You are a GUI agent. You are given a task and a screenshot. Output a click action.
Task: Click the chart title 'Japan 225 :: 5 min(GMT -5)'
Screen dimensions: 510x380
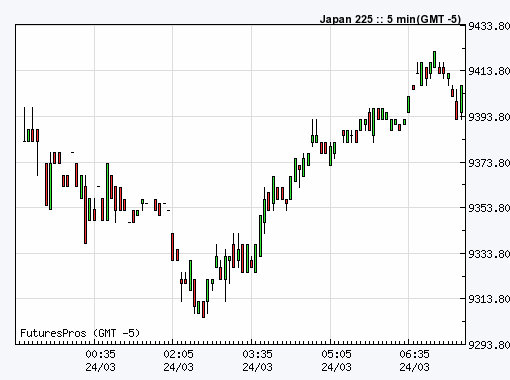pos(390,19)
